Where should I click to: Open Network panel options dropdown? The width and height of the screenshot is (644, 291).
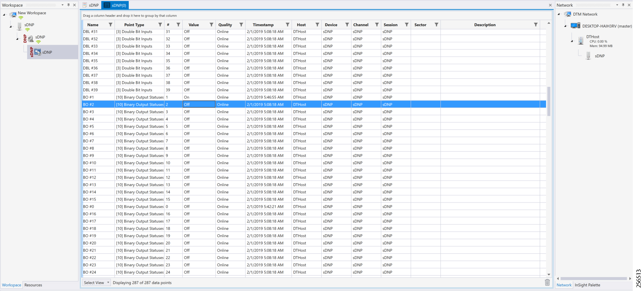click(x=617, y=5)
